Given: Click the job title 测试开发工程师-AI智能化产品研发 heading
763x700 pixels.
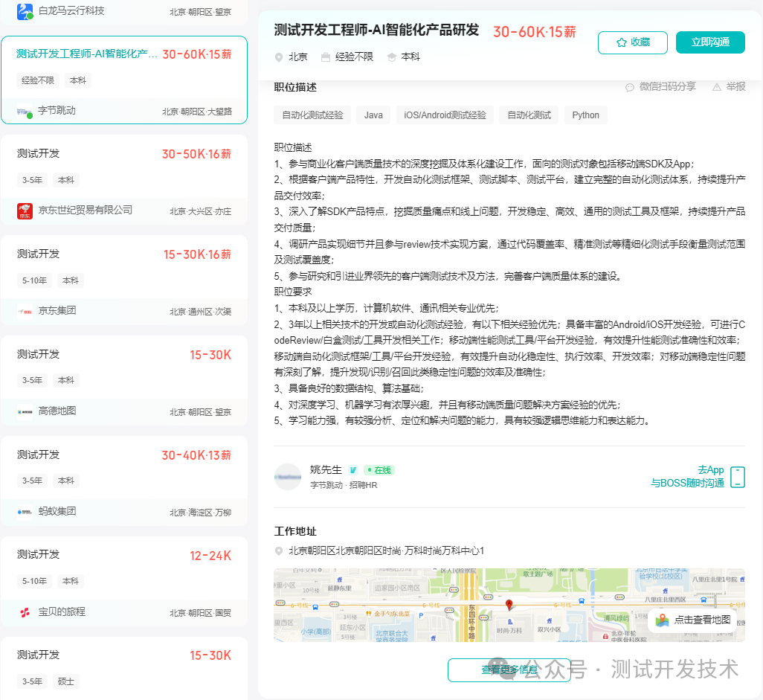Looking at the screenshot, I should pos(376,30).
